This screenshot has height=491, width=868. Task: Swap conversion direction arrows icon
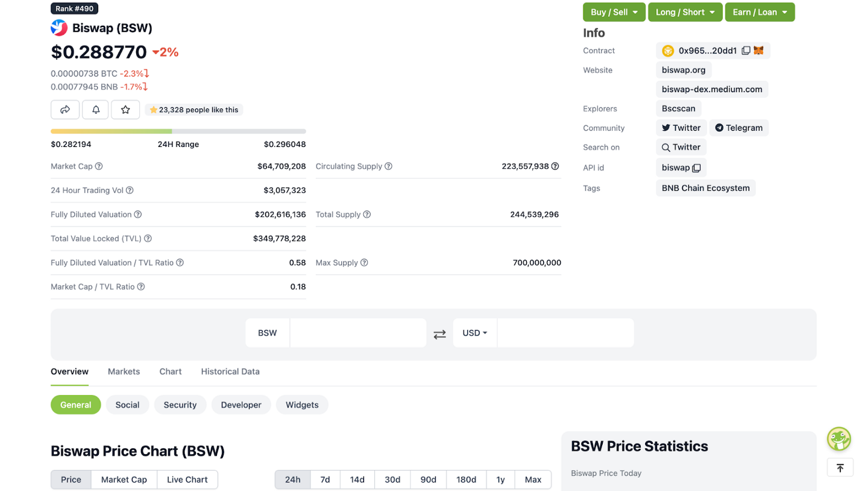(x=440, y=334)
